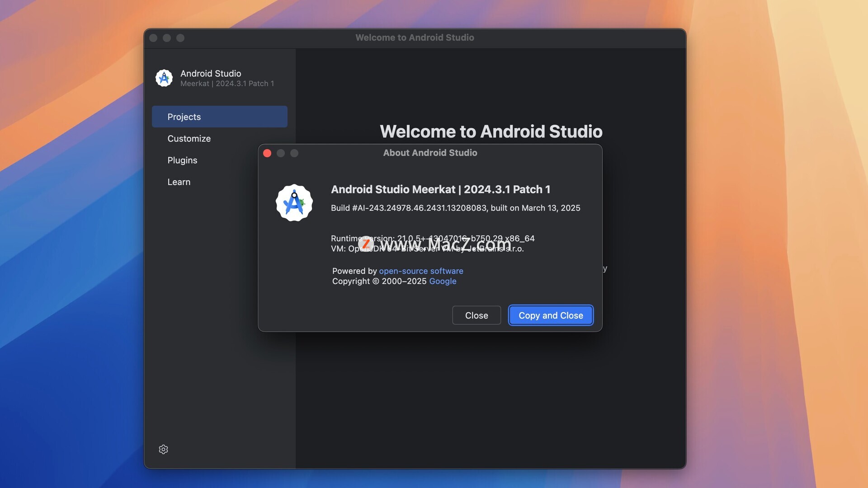Screen dimensions: 868x488
Task: Click the 'Welcome to Android Studio' main heading
Action: click(491, 131)
